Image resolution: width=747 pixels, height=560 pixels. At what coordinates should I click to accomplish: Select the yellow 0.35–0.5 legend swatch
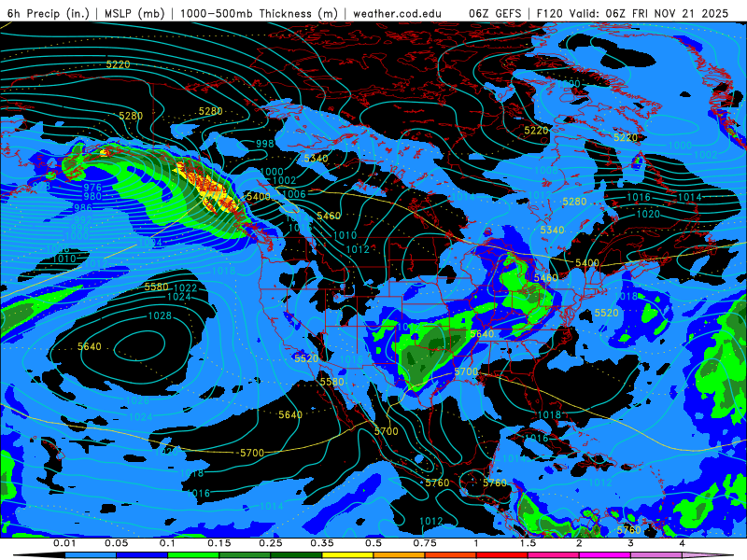347,555
